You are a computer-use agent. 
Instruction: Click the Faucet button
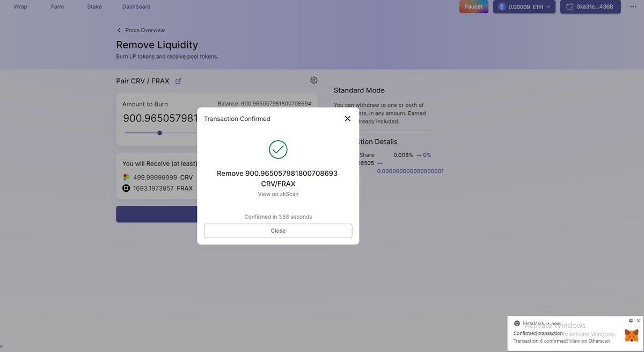tap(473, 6)
